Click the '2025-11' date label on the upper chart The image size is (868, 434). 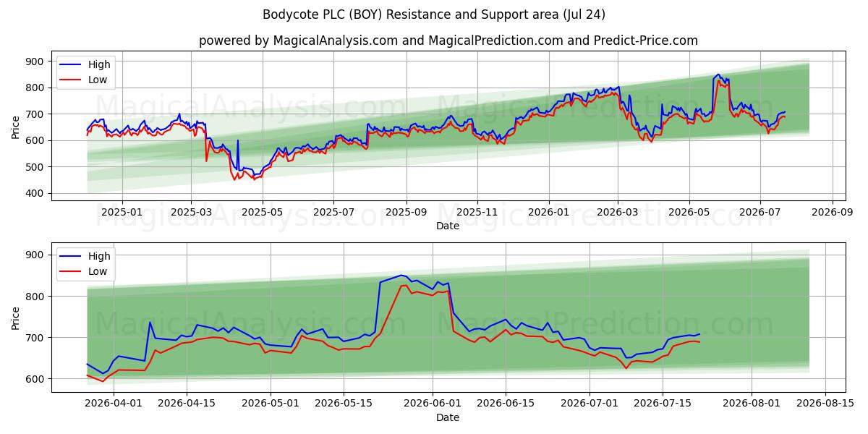pos(477,212)
